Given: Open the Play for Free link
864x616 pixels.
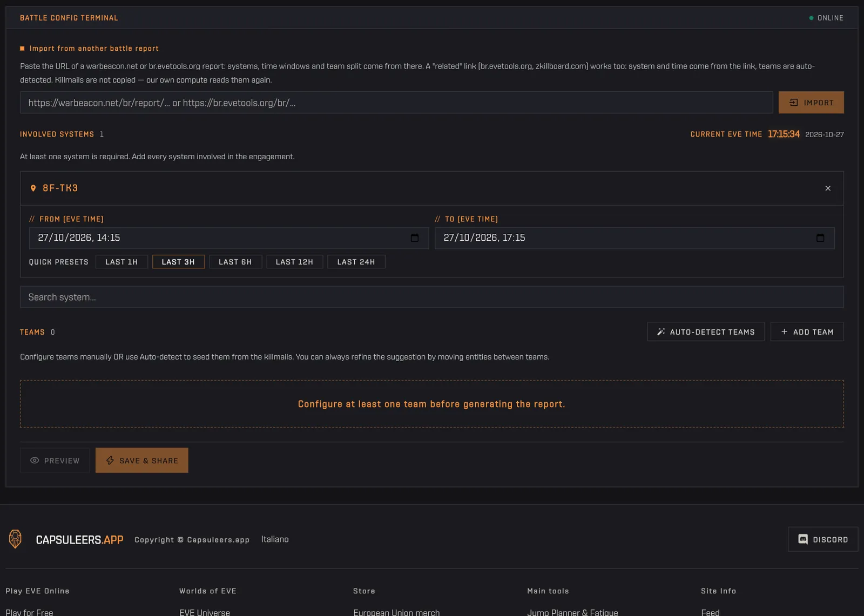Looking at the screenshot, I should [29, 612].
